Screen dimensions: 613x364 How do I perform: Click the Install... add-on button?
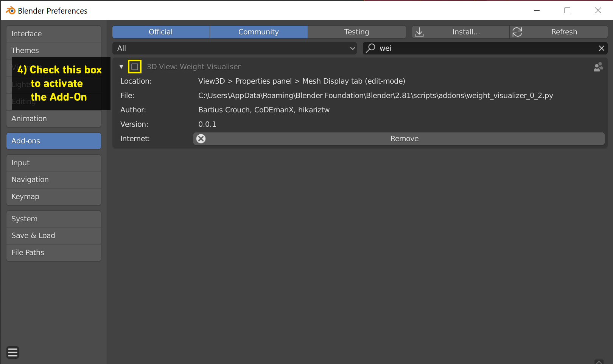461,32
